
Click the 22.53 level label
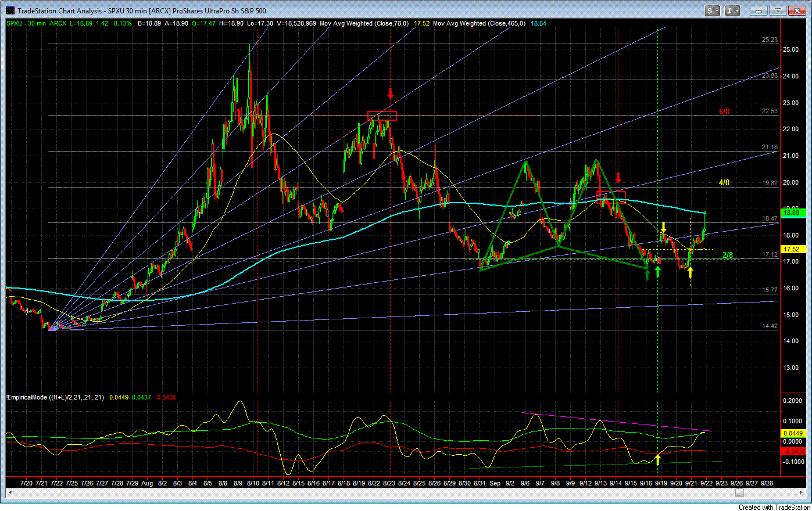click(770, 111)
